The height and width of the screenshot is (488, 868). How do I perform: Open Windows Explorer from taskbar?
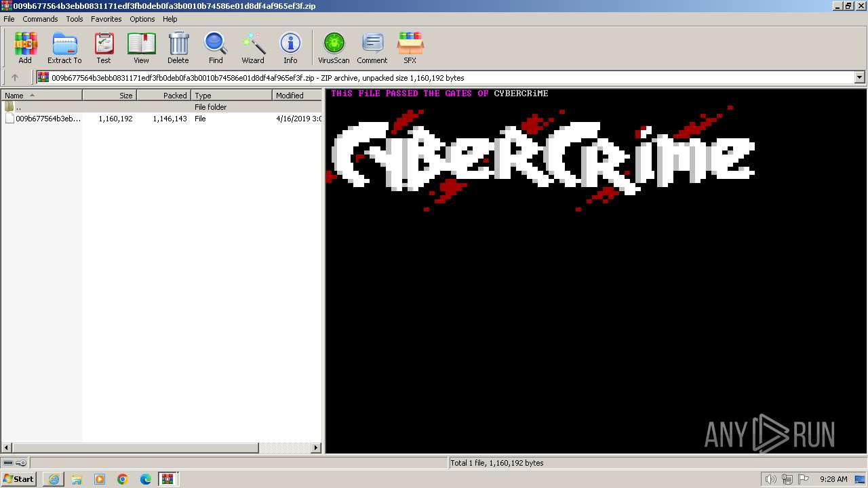(x=77, y=479)
